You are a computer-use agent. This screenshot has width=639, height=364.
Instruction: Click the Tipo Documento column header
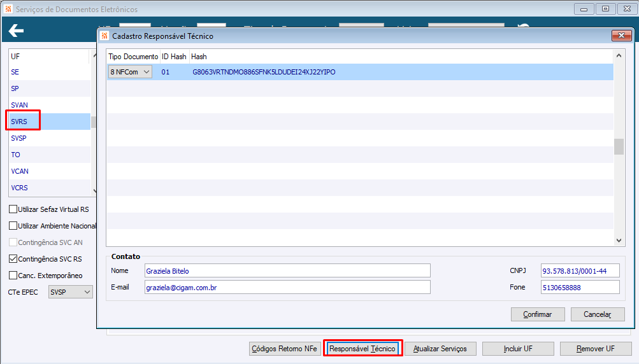tap(133, 57)
